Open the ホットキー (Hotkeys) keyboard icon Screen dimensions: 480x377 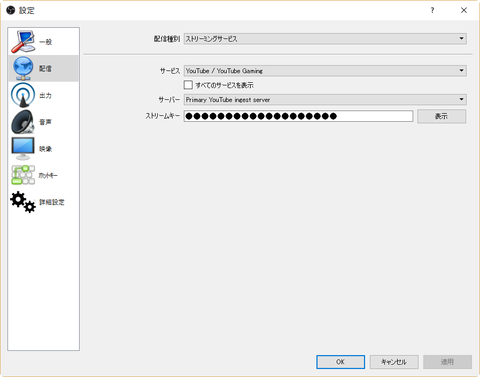click(x=23, y=175)
